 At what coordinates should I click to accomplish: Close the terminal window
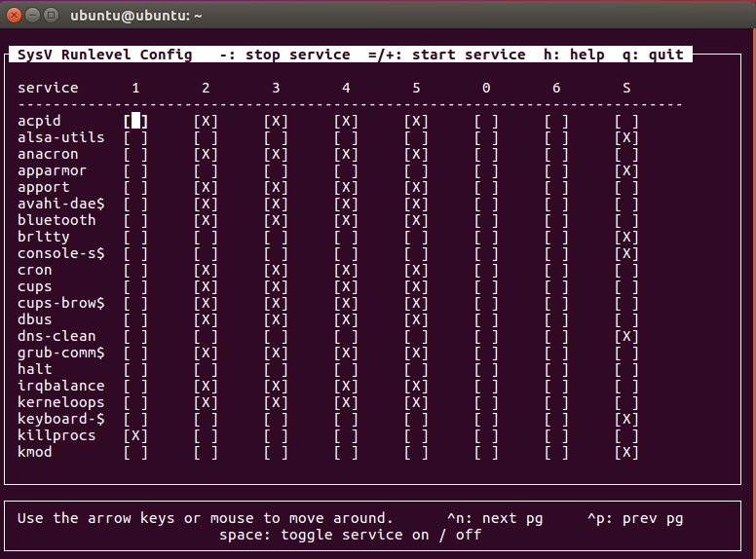click(14, 16)
